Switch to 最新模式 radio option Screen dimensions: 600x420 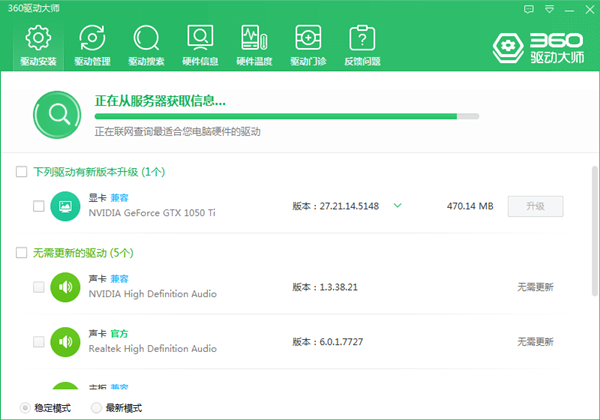[96, 408]
